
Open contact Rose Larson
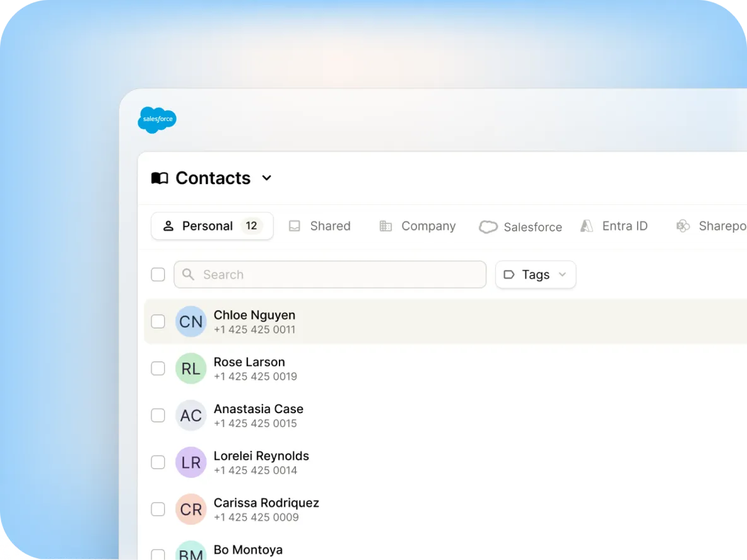pyautogui.click(x=249, y=362)
